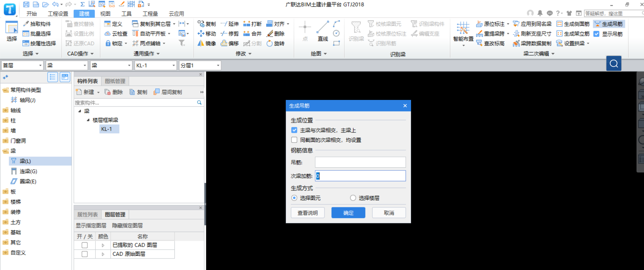644x270 pixels.
Task: Click the 延伸 extend tool
Action: [230, 24]
